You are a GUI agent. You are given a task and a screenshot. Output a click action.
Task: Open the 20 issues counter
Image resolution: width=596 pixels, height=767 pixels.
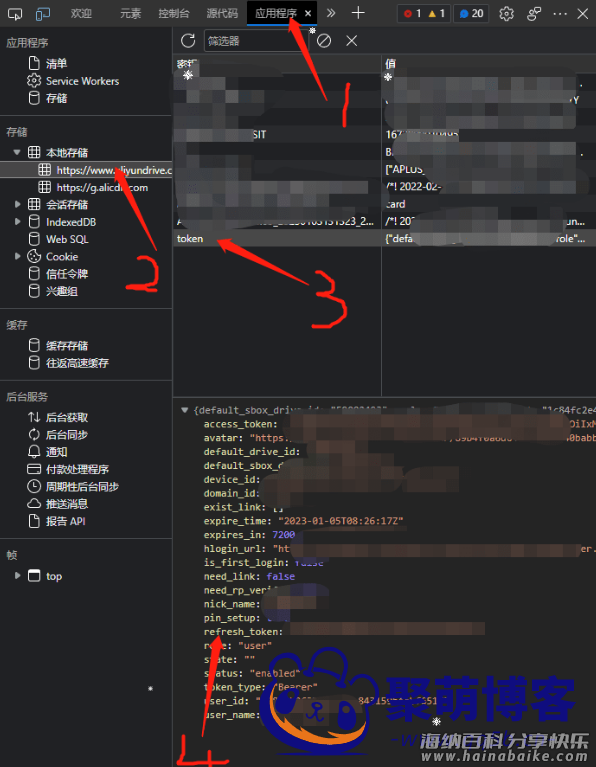pos(471,14)
